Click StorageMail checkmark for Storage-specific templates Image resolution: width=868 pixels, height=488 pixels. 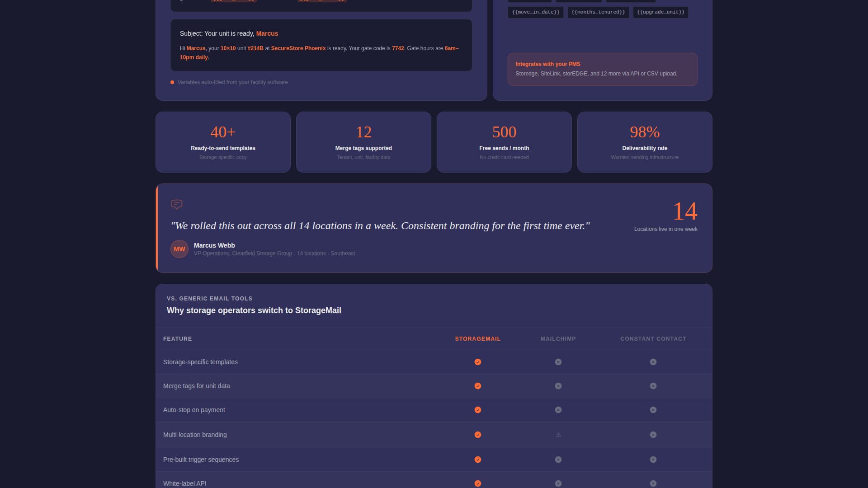point(478,362)
